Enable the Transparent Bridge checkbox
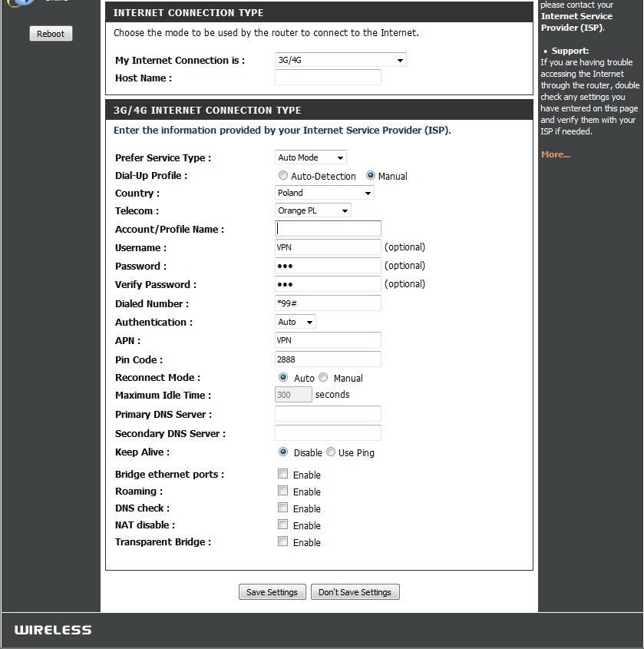Screen dimensions: 644x649 [x=283, y=541]
